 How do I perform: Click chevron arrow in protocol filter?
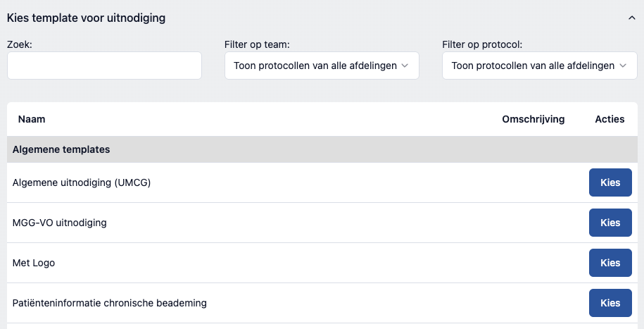(622, 66)
